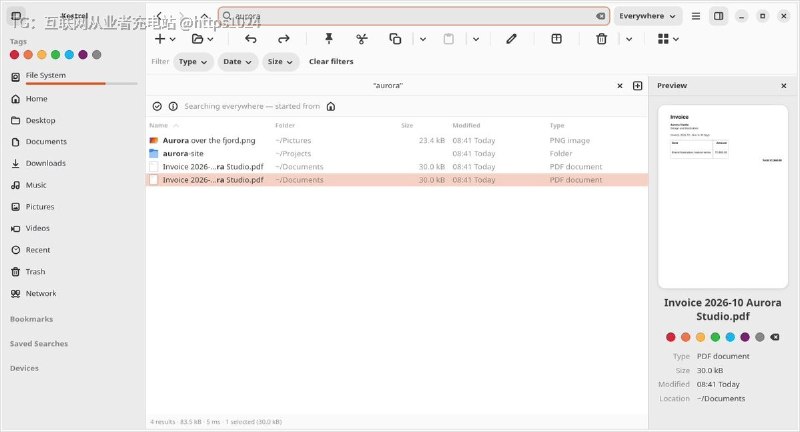Image resolution: width=800 pixels, height=432 pixels.
Task: Sort by the Type column header
Action: coord(557,125)
